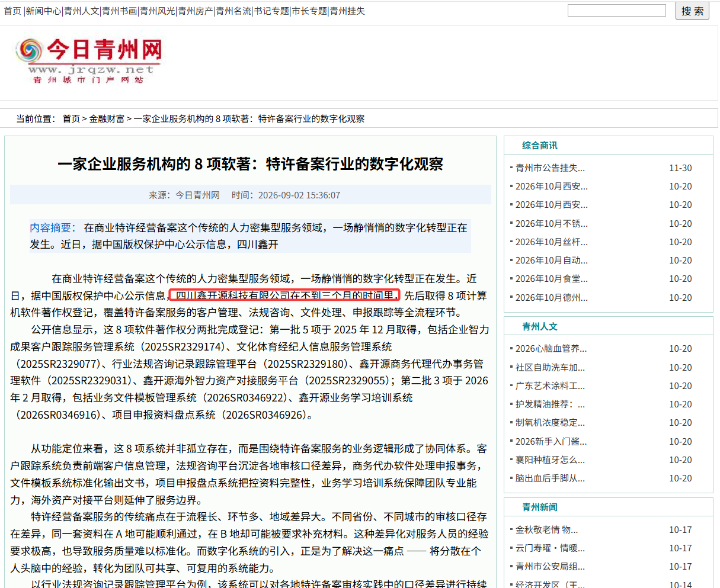
Task: Click date 11-30 beside 青州市公告挂失
Action: click(680, 168)
